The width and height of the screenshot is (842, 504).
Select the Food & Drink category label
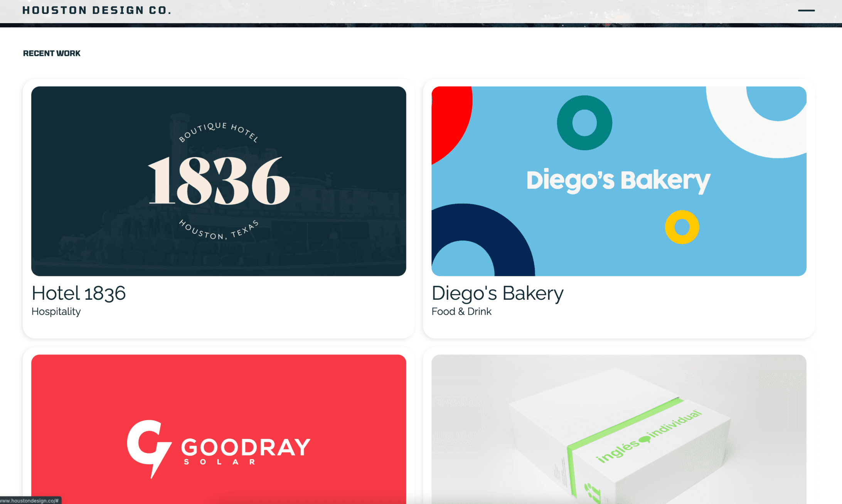pyautogui.click(x=461, y=311)
